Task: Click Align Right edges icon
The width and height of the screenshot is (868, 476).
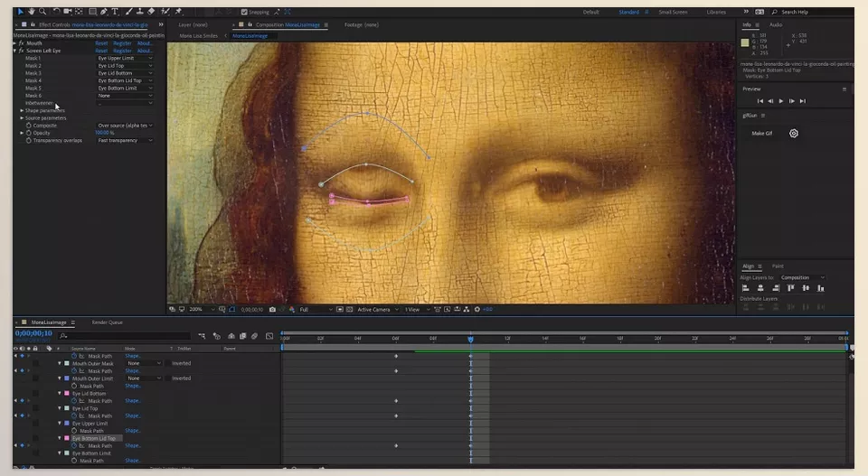Action: (776, 288)
